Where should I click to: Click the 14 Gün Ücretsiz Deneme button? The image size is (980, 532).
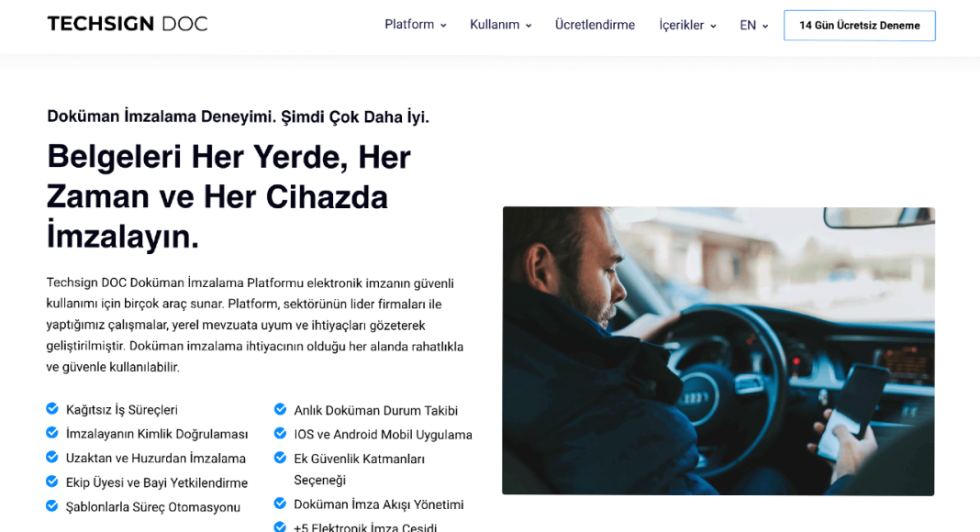click(860, 26)
